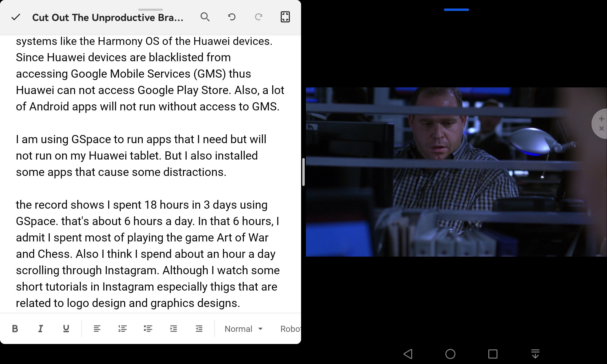This screenshot has height=364, width=607.
Task: Toggle italic formatting
Action: 40,329
